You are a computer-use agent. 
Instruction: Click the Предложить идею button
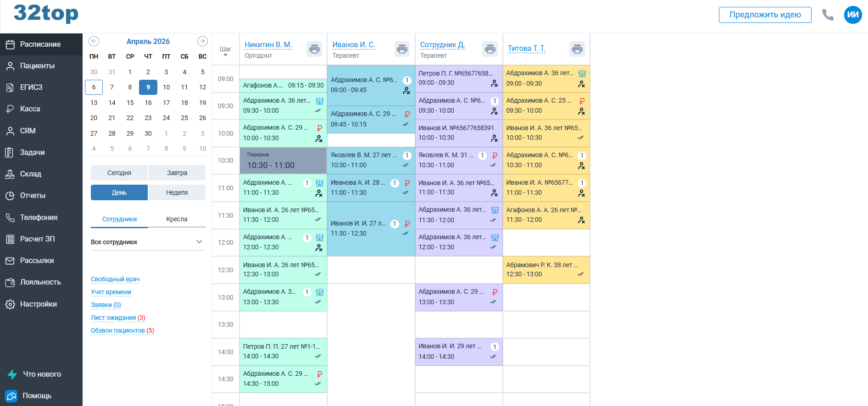point(765,15)
